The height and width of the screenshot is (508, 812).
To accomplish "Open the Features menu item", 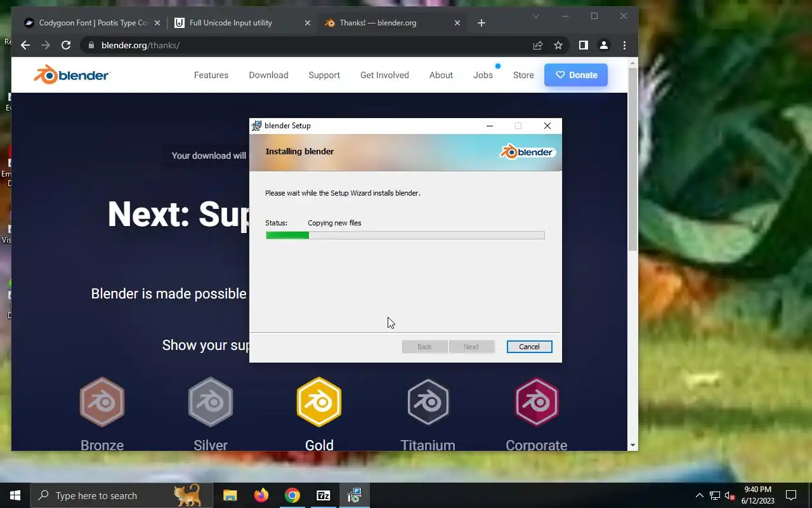I will point(211,75).
